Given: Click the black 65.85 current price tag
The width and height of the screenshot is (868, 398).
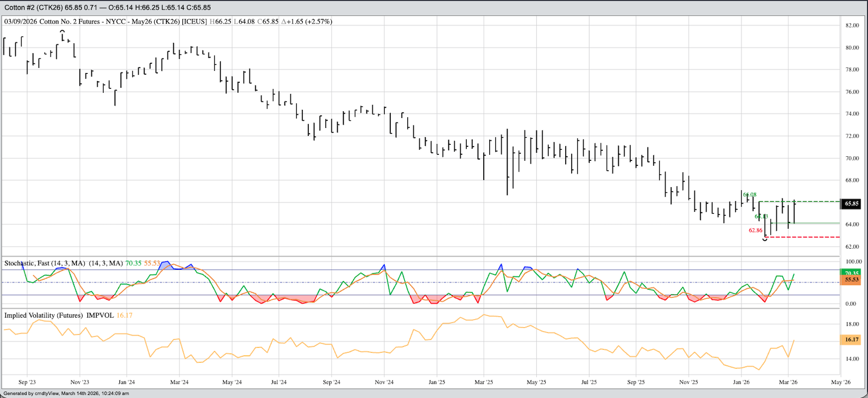Looking at the screenshot, I should click(x=852, y=204).
